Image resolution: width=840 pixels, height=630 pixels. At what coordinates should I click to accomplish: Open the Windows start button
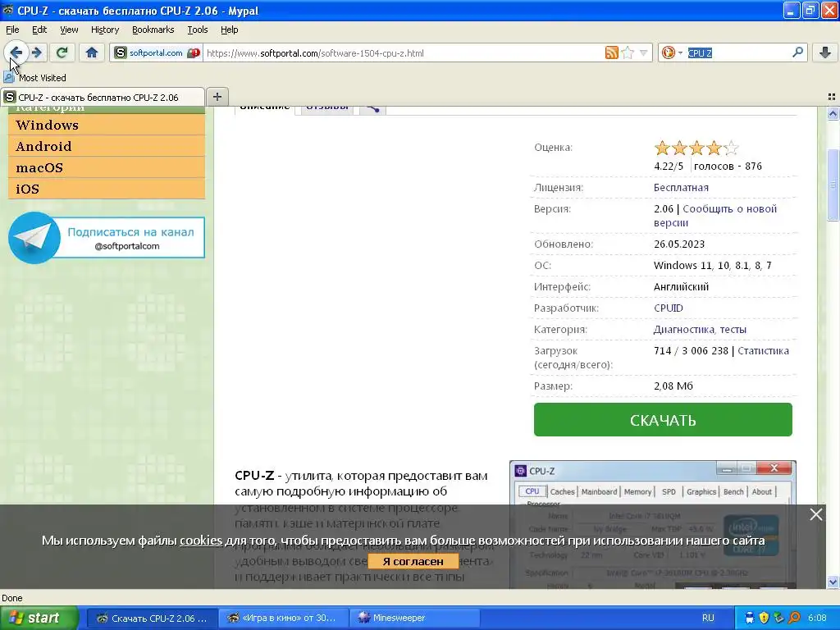[x=39, y=618]
